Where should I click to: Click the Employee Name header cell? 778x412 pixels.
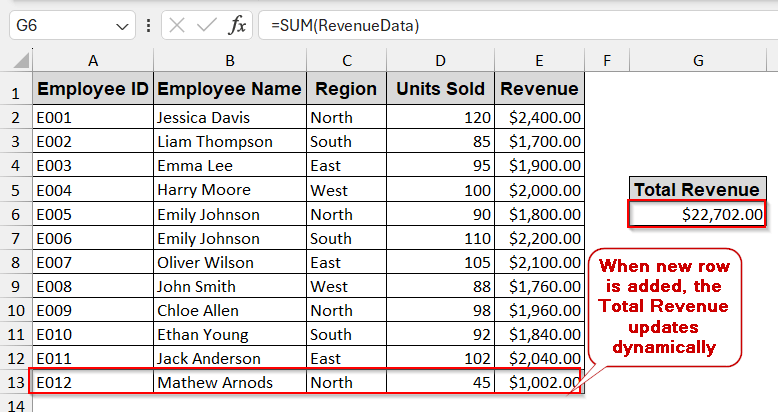230,89
